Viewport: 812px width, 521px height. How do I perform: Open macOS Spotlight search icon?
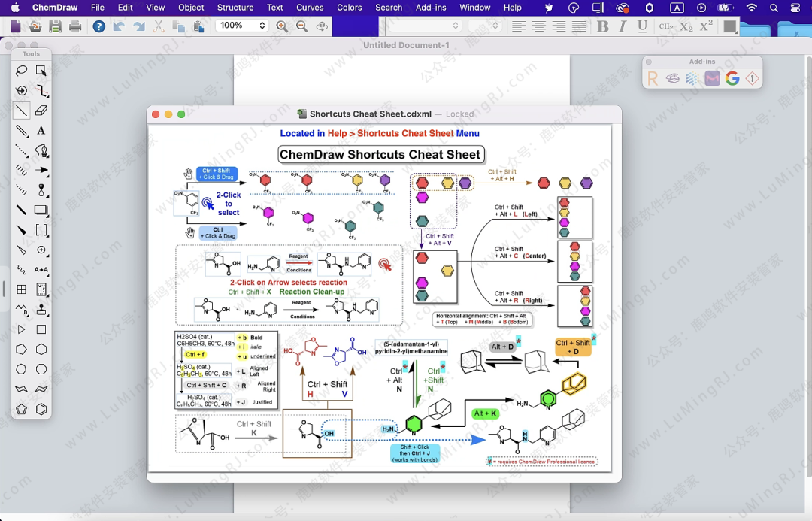774,8
